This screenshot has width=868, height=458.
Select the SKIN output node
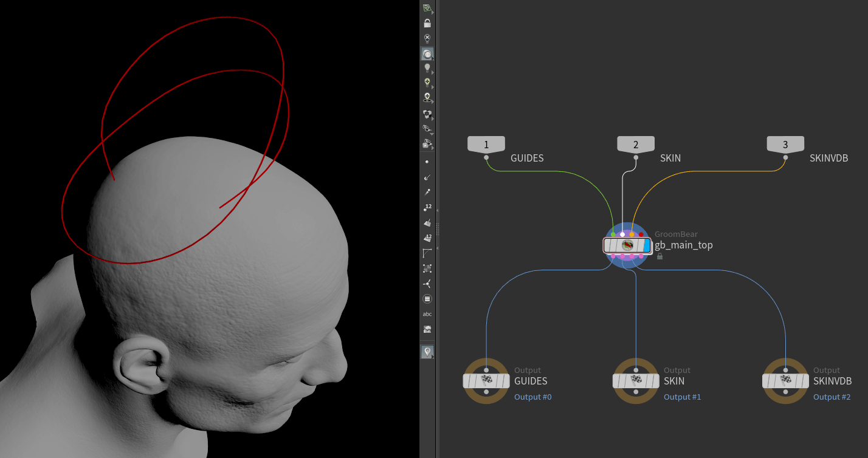point(636,381)
